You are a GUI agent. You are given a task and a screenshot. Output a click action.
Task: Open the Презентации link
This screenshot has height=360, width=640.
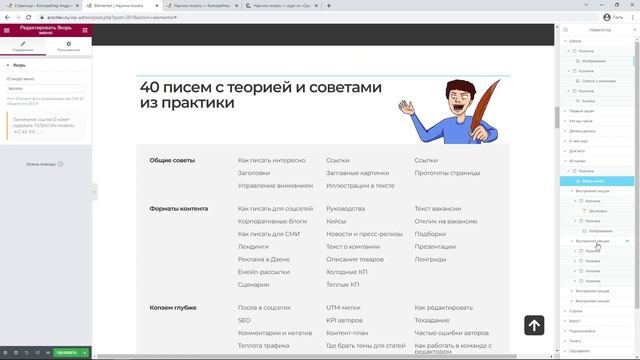[x=435, y=247]
